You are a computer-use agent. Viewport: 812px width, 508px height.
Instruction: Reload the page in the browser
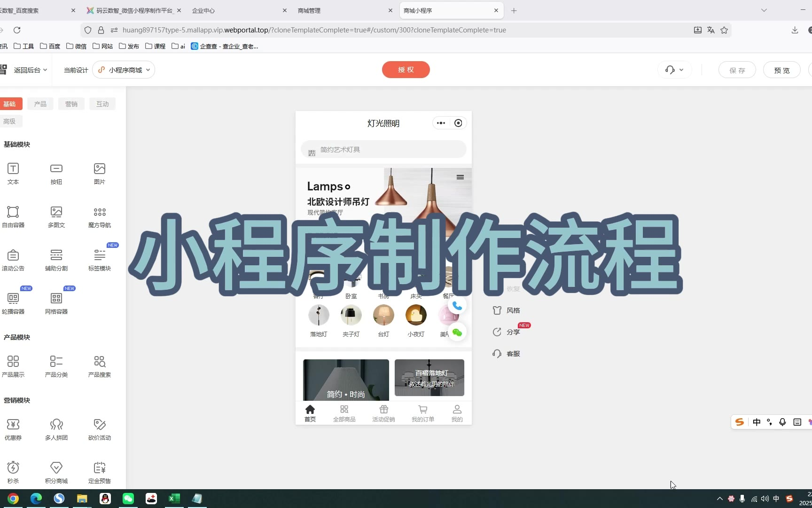tap(17, 30)
